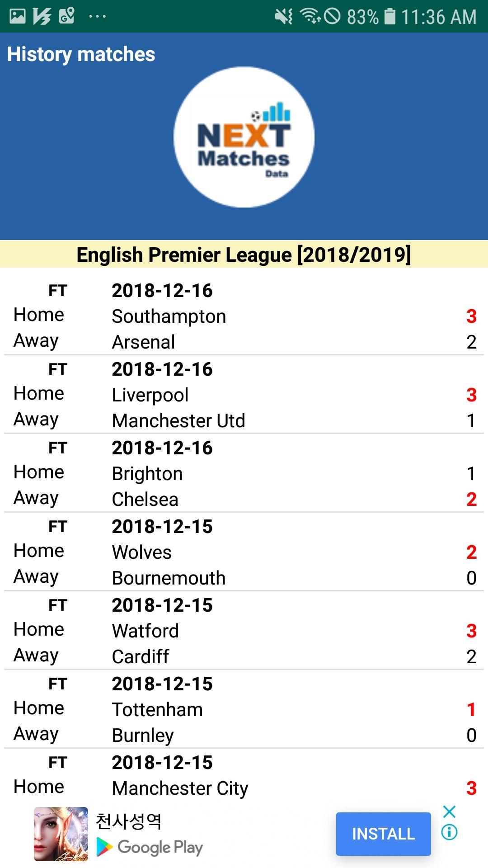
Task: Tap the muted sound status icon
Action: pos(284,16)
